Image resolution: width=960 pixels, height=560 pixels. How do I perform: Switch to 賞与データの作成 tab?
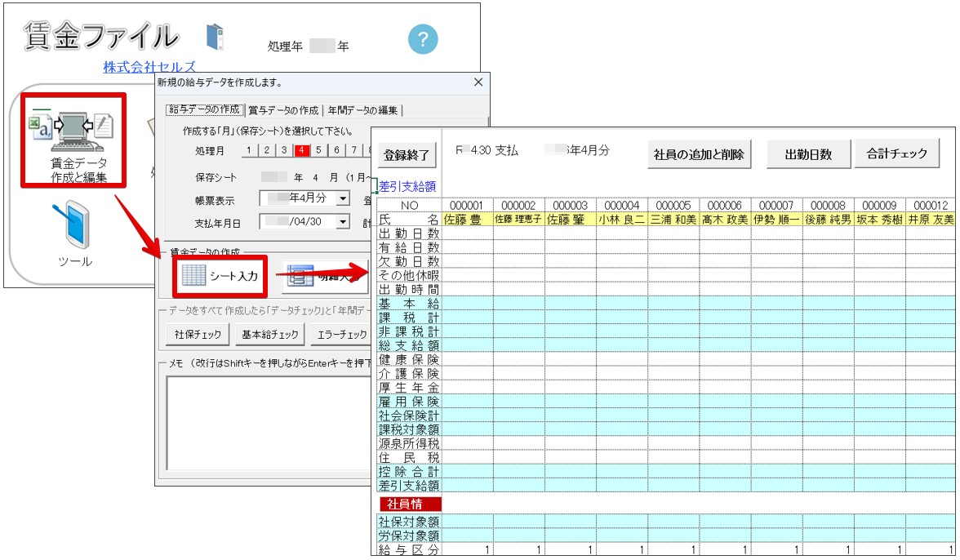pos(283,110)
